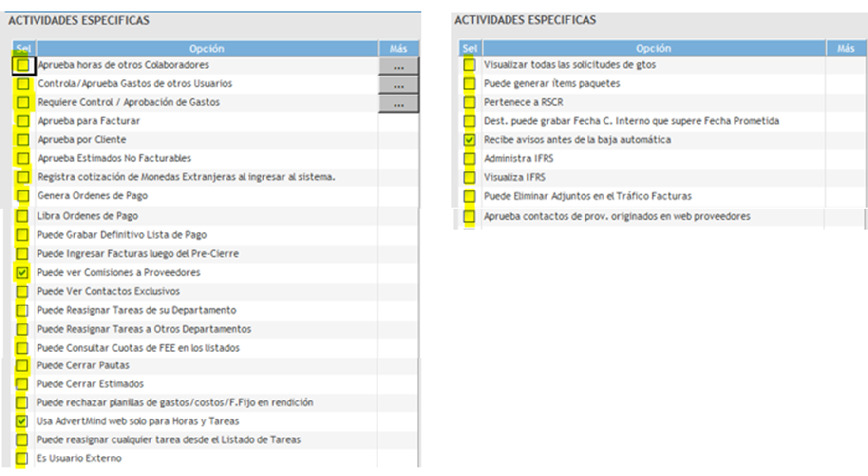Uncheck 'Usa AdvertMind web solo para Horas'
Screen dimensions: 868x476
tap(22, 421)
